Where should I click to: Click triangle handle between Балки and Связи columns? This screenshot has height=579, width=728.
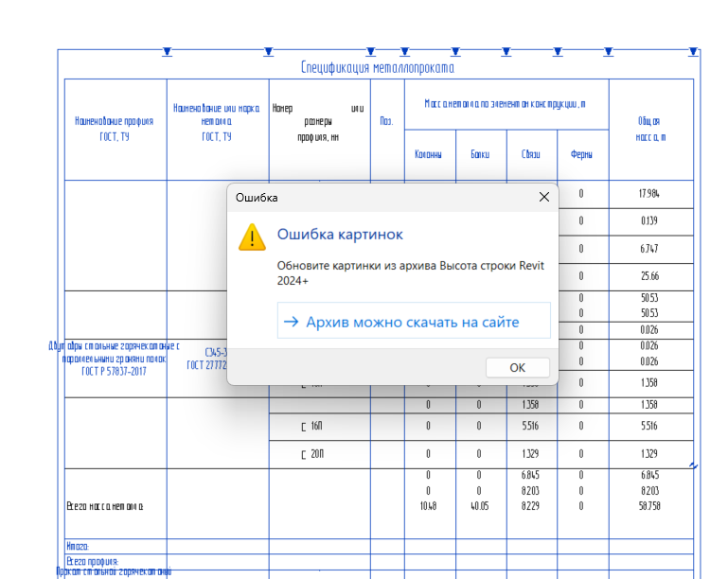coord(506,51)
